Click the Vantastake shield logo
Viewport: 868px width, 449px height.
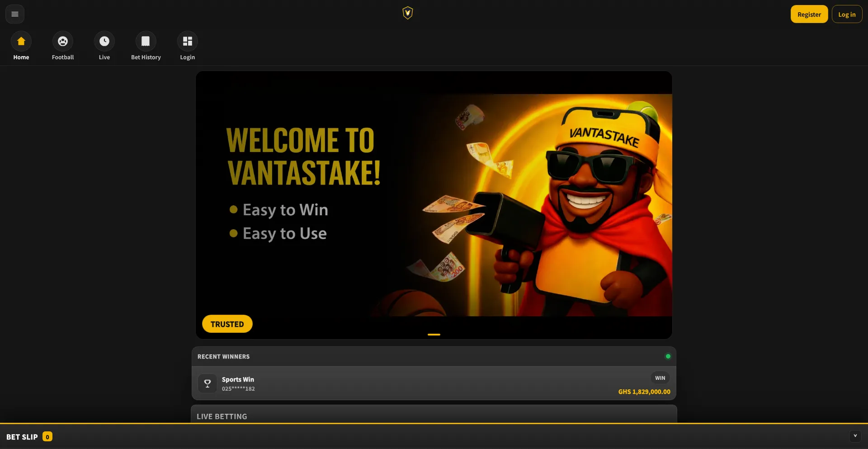pyautogui.click(x=407, y=13)
